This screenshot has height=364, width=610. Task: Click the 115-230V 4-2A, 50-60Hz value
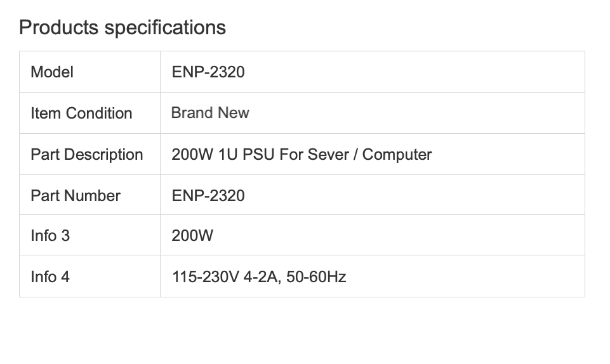[x=259, y=277]
